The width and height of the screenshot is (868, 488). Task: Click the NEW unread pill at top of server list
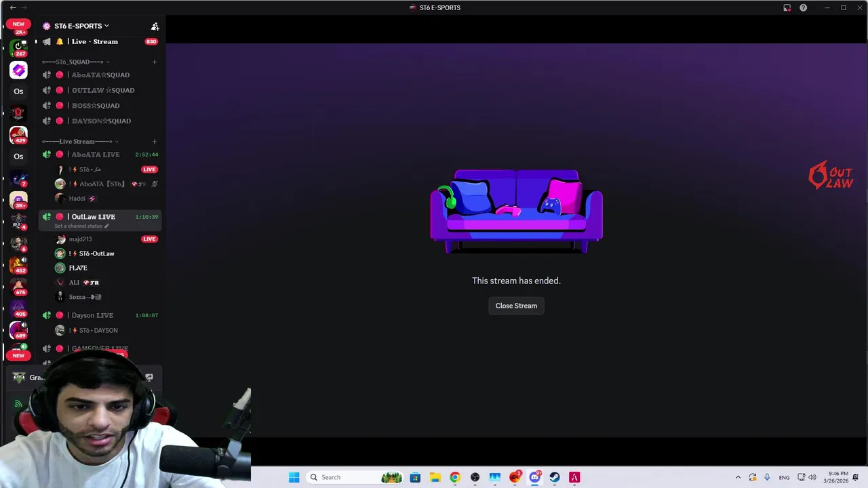tap(18, 24)
